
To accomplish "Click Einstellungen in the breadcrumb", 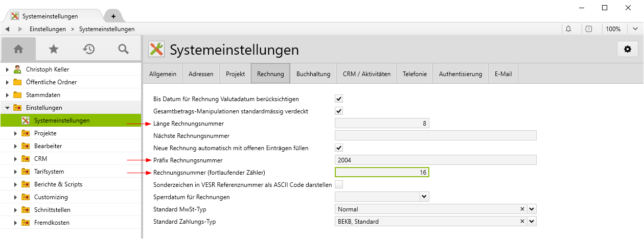I will 48,29.
